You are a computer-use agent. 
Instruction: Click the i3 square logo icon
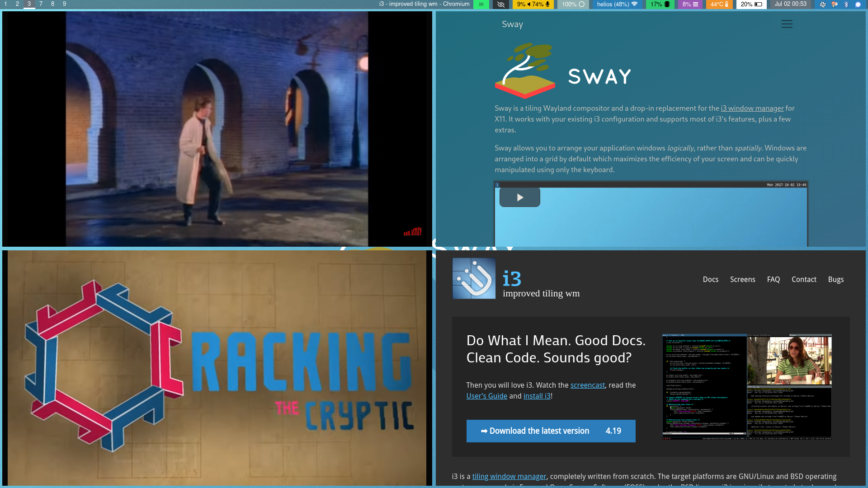click(474, 278)
